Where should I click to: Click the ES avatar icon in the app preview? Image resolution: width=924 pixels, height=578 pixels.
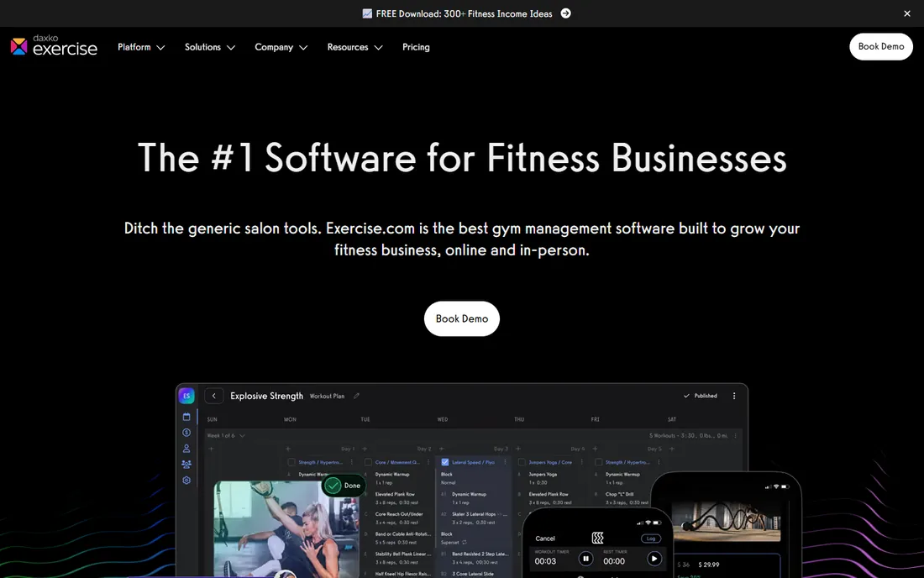[x=186, y=396]
